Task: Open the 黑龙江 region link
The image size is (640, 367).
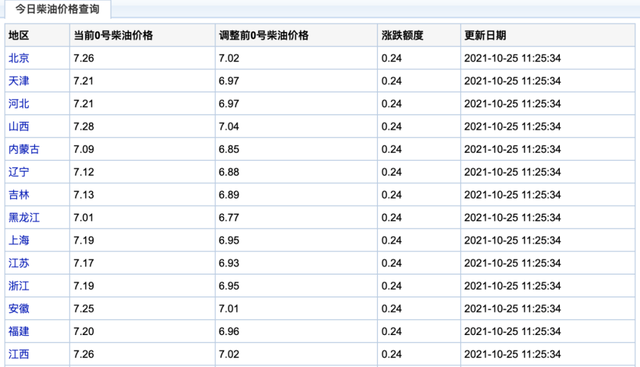Action: (x=24, y=218)
